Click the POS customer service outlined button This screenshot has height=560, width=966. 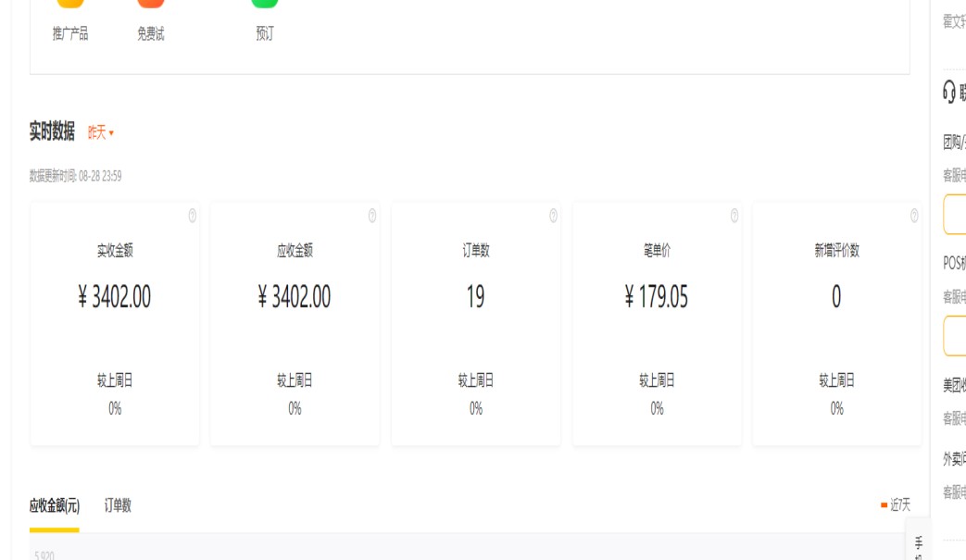(x=956, y=336)
